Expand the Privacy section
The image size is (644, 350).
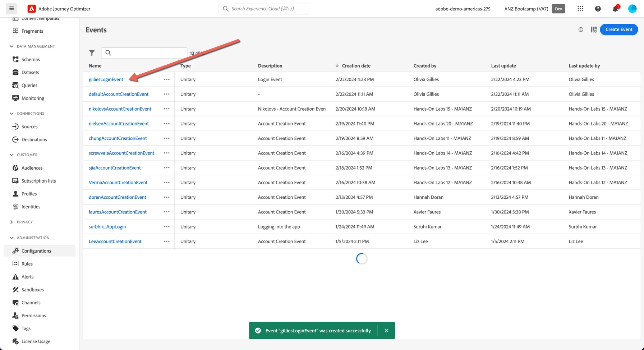point(11,222)
